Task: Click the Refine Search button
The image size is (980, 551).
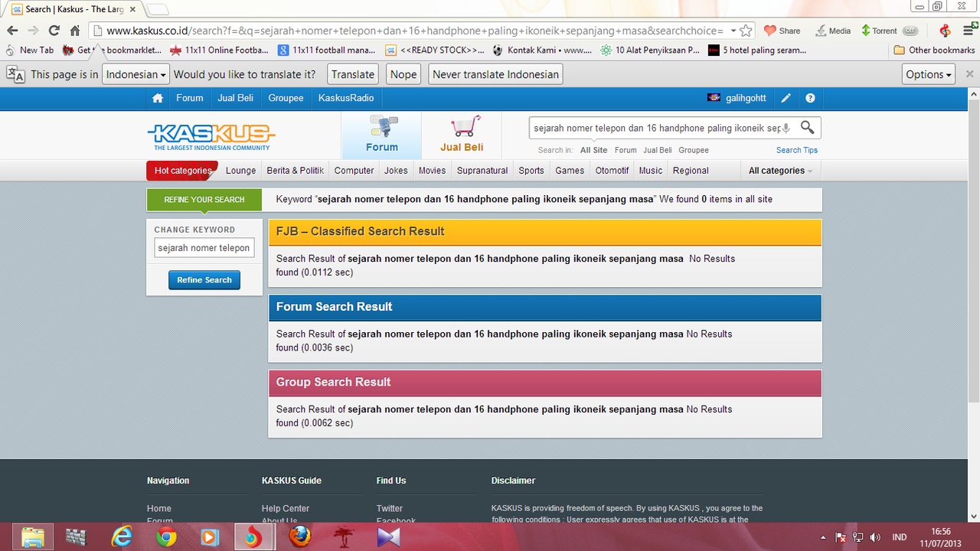Action: [x=204, y=280]
